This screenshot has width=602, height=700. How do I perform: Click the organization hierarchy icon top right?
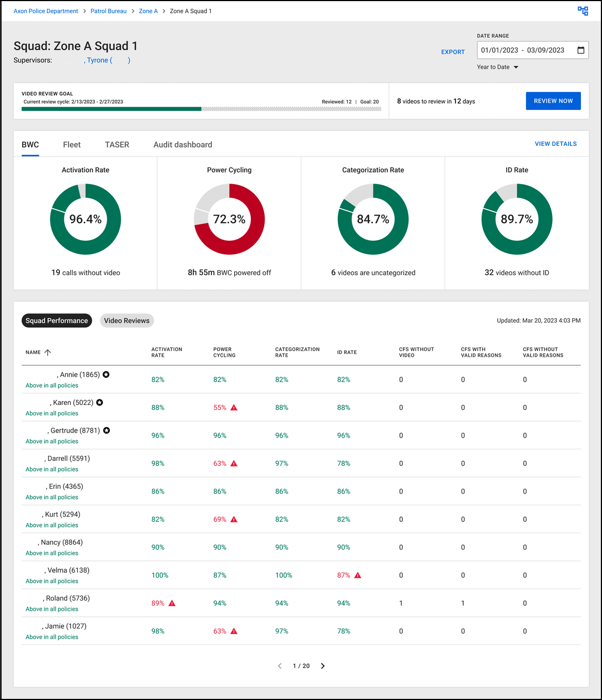(583, 11)
